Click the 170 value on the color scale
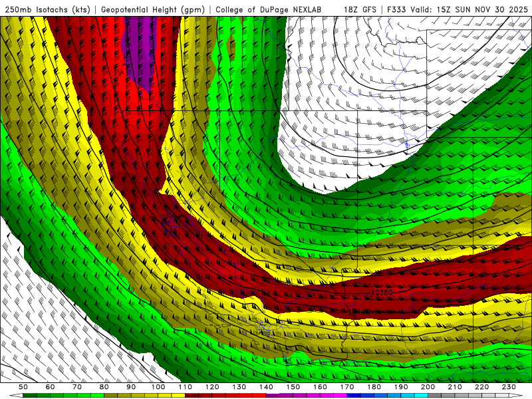 (347, 387)
